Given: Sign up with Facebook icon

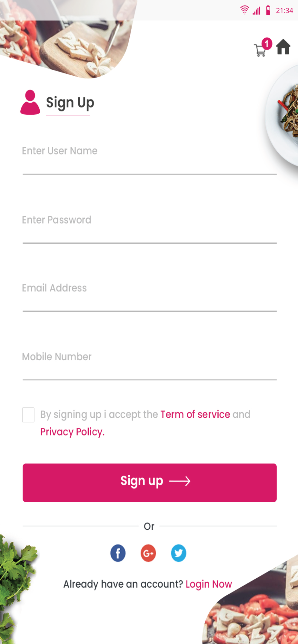Looking at the screenshot, I should 118,553.
